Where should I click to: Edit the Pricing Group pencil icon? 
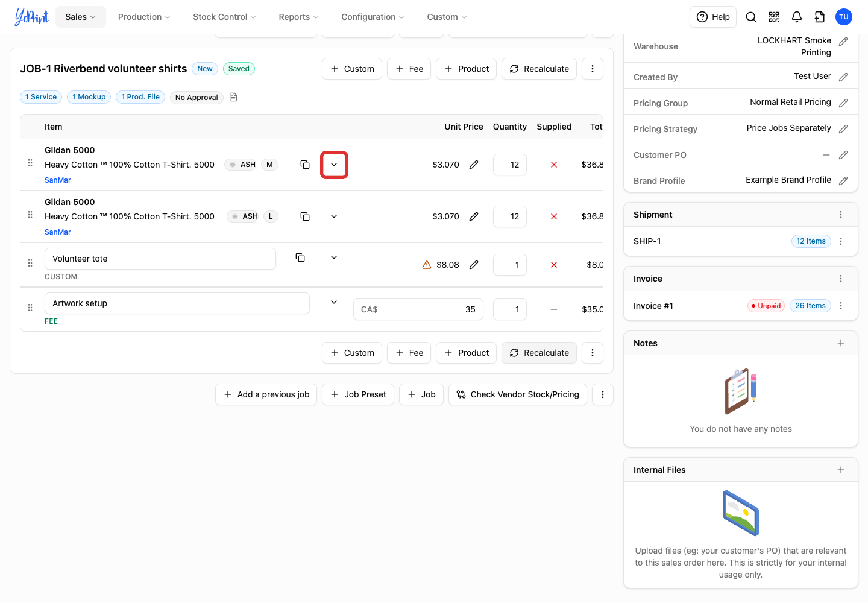[x=843, y=103]
